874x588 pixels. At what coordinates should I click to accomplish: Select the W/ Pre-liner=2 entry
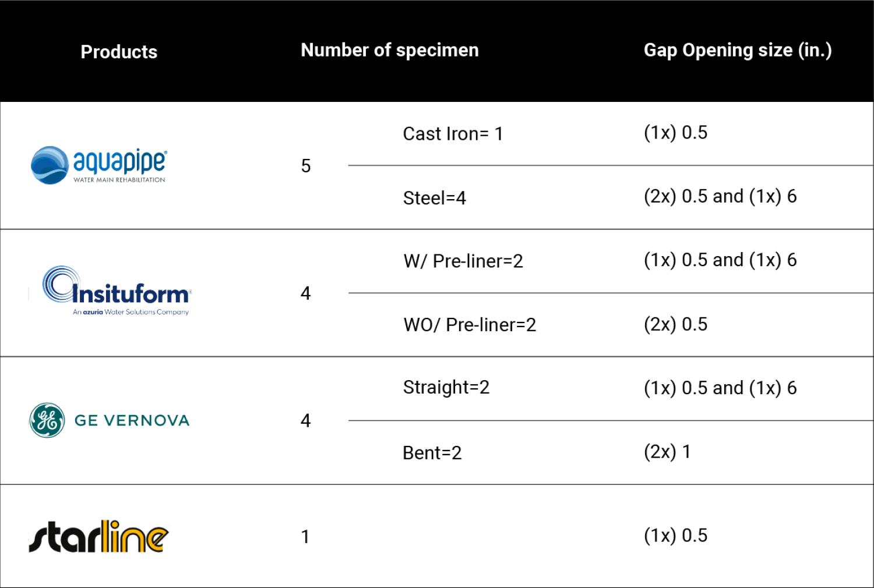tap(463, 261)
